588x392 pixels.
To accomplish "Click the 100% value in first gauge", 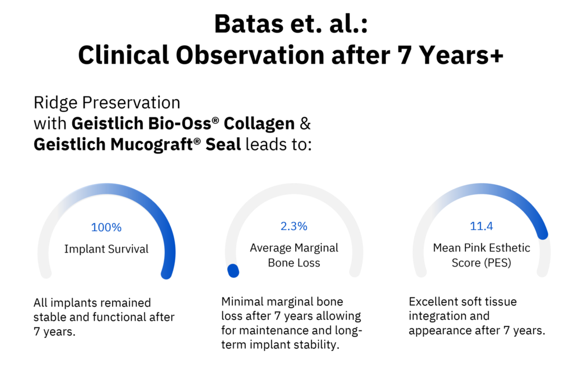I will (106, 227).
